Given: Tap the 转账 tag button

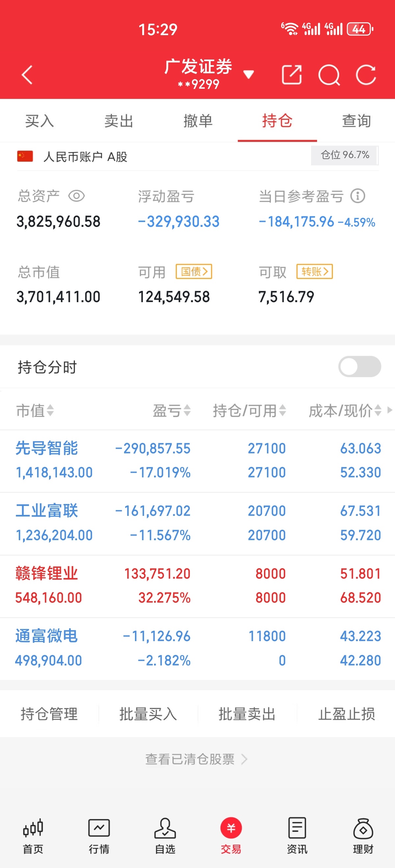Looking at the screenshot, I should click(315, 271).
